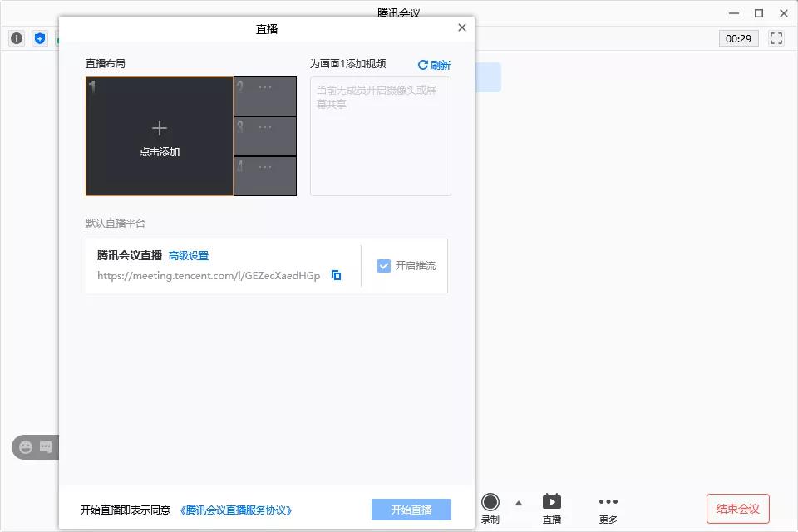Close the 直播 dialog
Viewport: 798px width, 532px height.
click(462, 27)
